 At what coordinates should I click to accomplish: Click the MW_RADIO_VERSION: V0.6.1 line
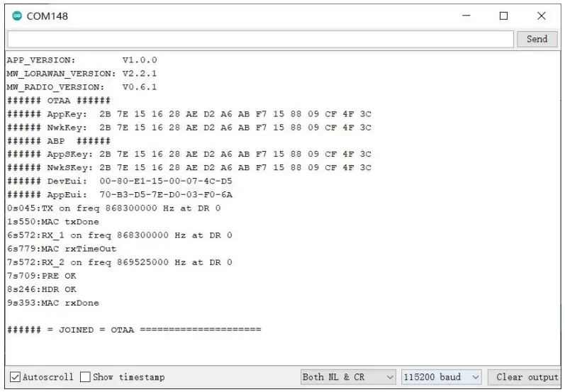[x=82, y=87]
